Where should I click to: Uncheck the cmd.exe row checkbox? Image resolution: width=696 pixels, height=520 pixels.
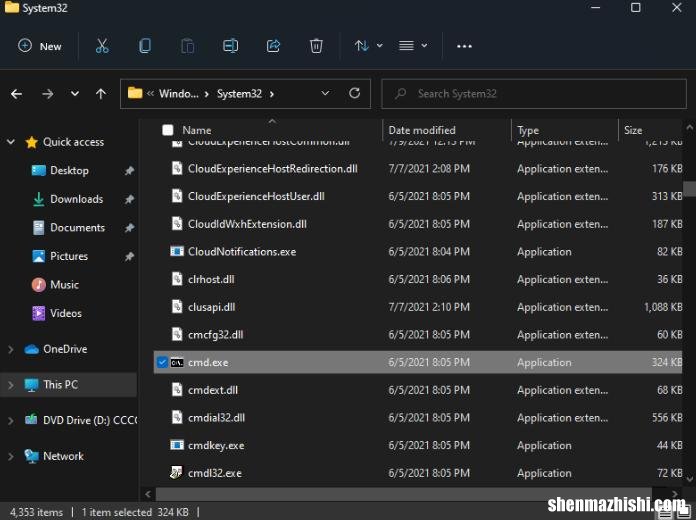[x=162, y=362]
